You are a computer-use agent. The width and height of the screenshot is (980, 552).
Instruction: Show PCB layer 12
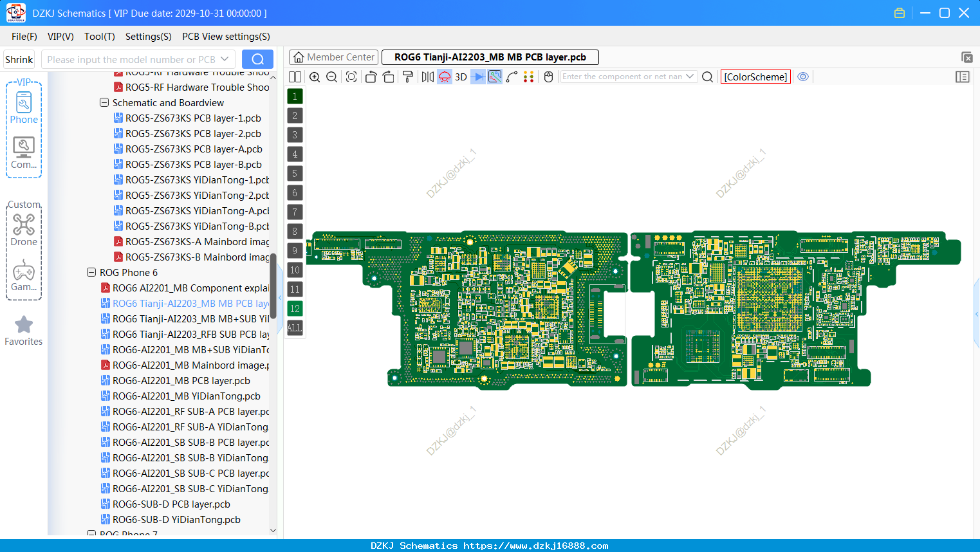point(295,309)
